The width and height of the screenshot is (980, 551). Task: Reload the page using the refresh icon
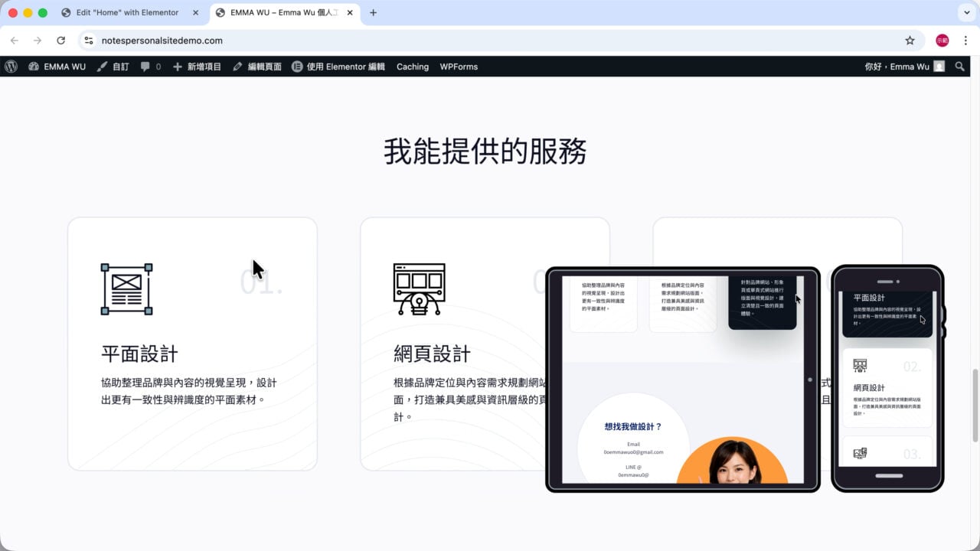pos(61,41)
